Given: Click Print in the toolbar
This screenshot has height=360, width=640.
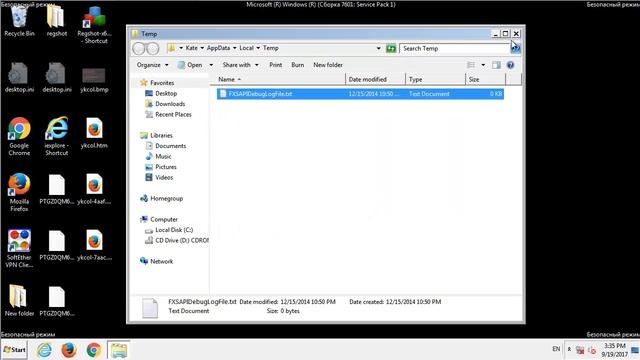Looking at the screenshot, I should (276, 65).
